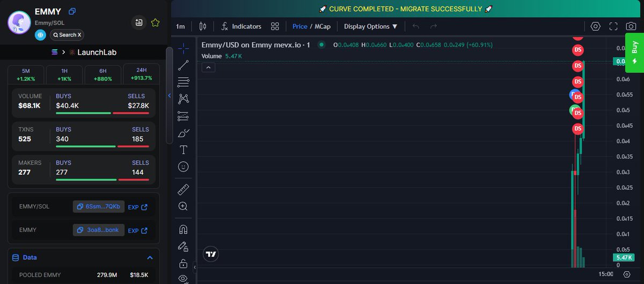Select the 5M timeframe stats tab
Image resolution: width=644 pixels, height=284 pixels.
point(26,74)
